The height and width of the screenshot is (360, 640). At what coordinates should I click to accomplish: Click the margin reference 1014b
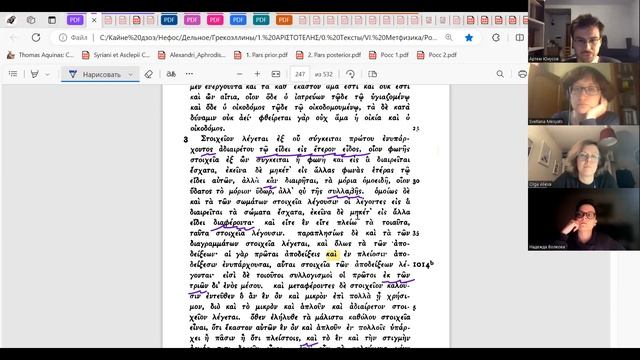click(x=423, y=265)
